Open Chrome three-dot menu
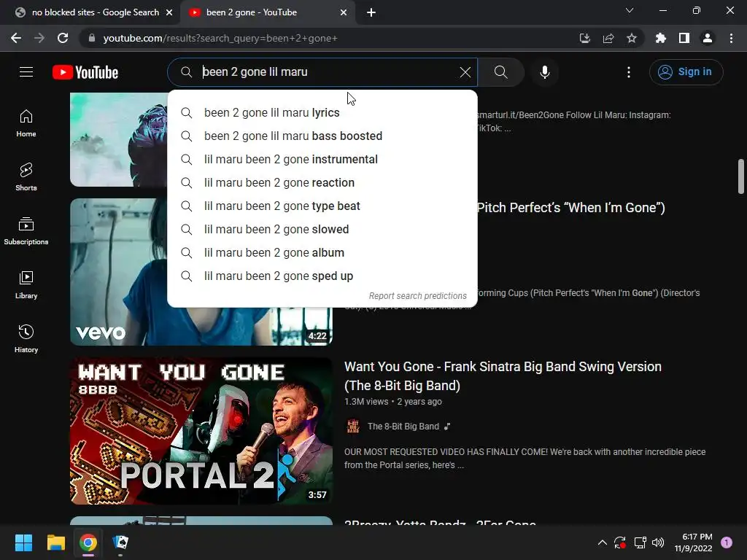 (x=731, y=38)
